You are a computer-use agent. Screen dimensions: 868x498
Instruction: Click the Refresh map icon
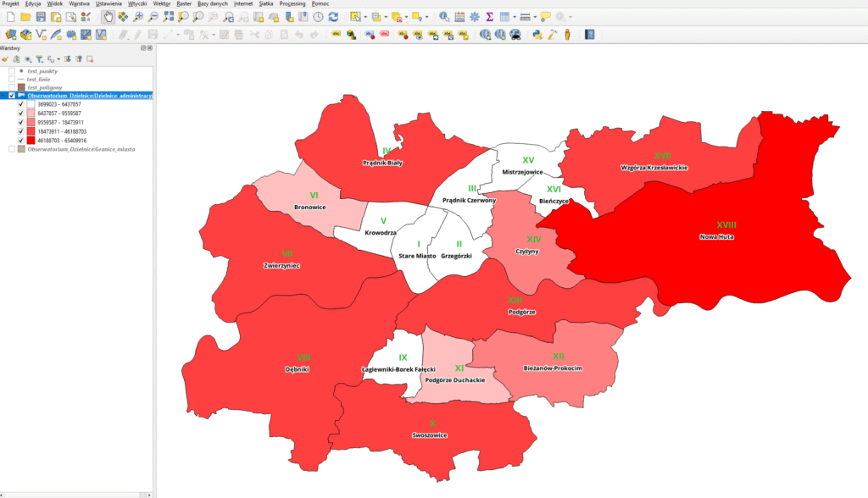point(333,17)
